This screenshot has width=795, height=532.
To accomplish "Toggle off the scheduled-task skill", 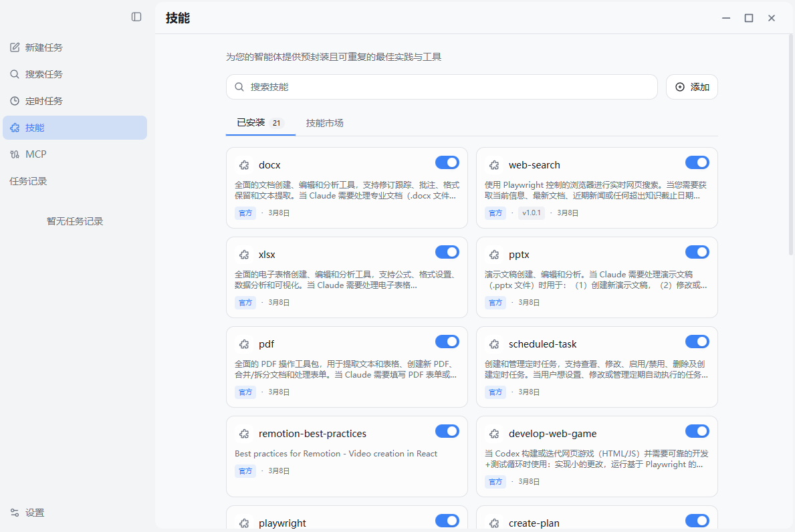I will tap(697, 342).
